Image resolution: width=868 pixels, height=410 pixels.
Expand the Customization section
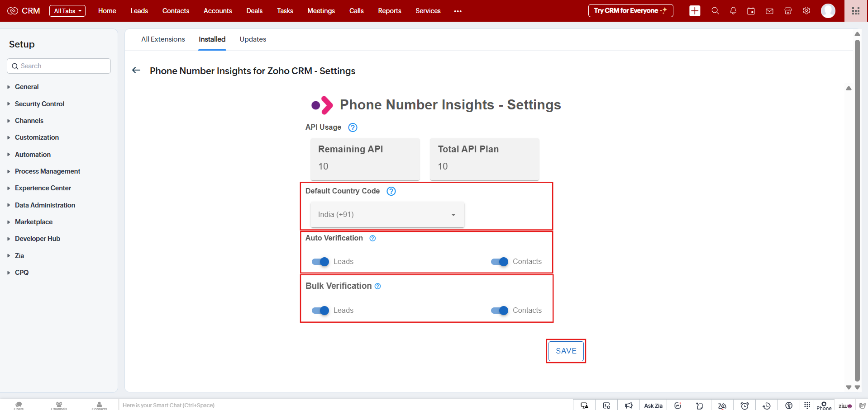pos(37,137)
